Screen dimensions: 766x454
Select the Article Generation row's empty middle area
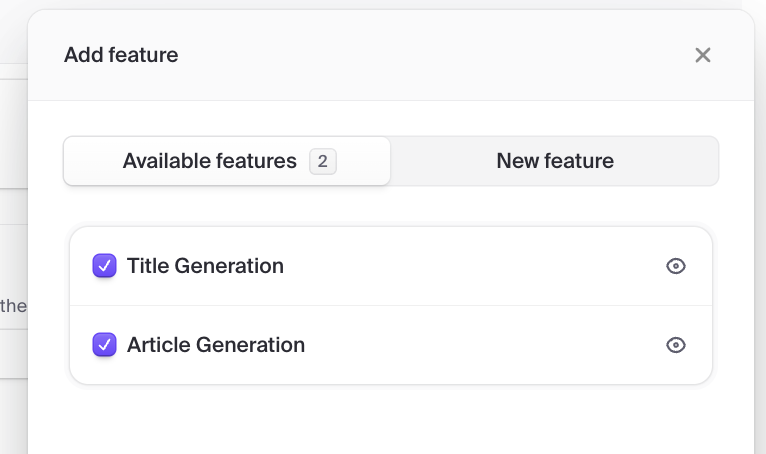[480, 345]
